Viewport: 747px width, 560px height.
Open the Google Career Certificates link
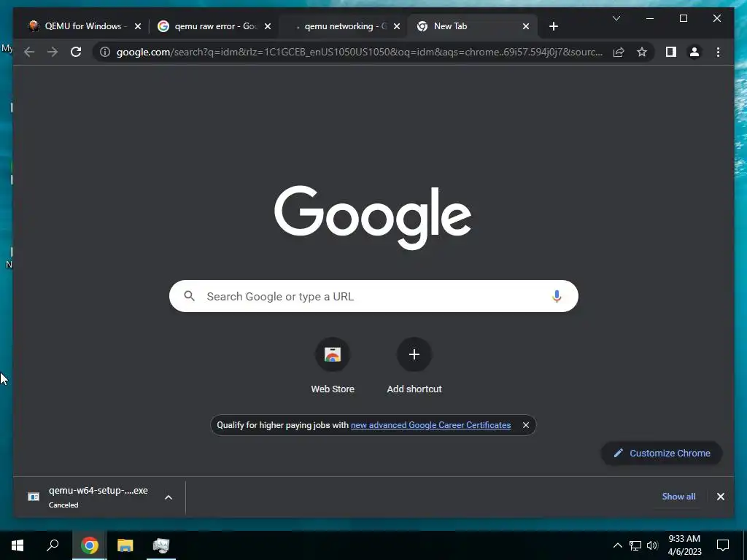click(x=430, y=425)
